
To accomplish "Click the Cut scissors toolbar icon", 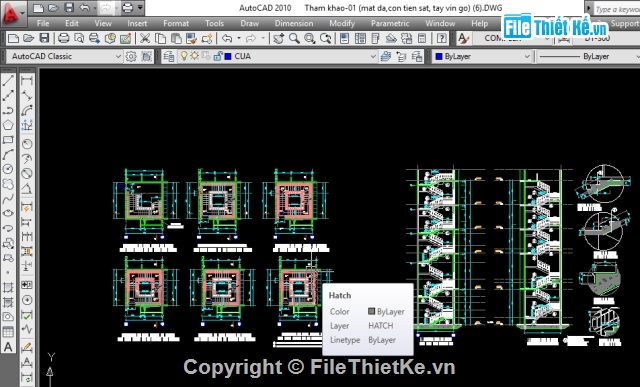I will (144, 39).
